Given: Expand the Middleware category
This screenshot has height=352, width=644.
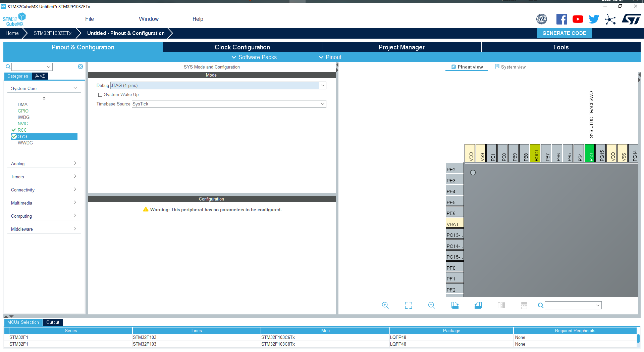Looking at the screenshot, I should pyautogui.click(x=75, y=229).
